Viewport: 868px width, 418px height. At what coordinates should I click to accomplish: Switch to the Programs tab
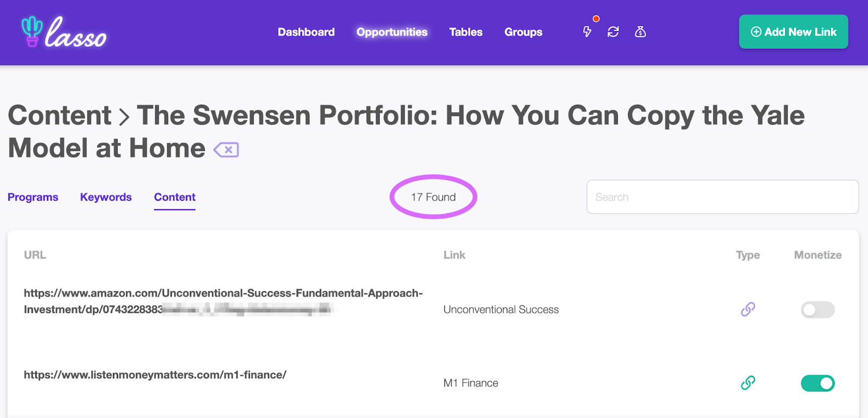tap(33, 197)
